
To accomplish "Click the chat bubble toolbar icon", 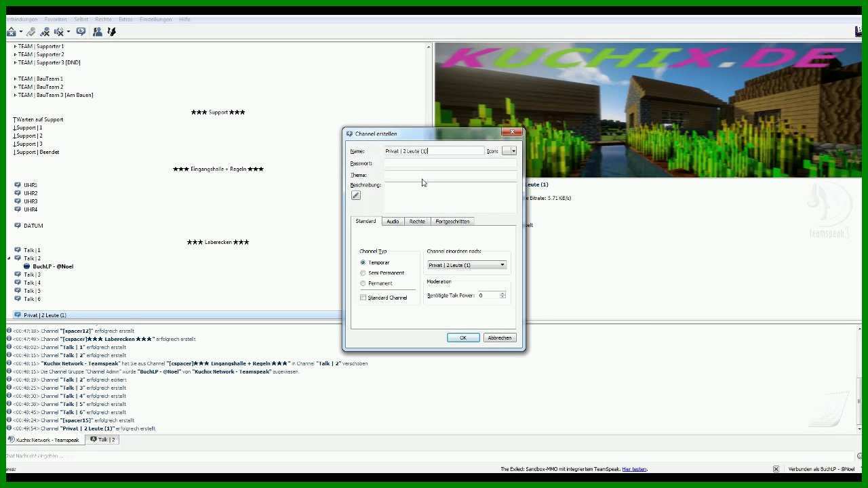I will coord(81,31).
